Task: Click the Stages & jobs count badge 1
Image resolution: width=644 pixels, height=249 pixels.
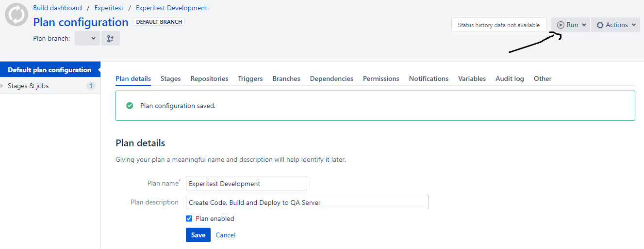Action: coord(91,86)
